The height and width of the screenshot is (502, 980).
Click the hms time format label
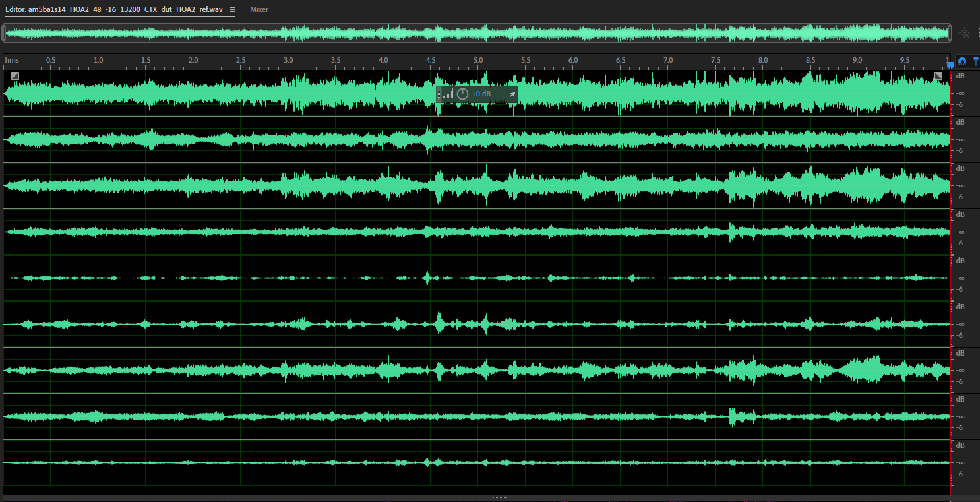point(12,61)
